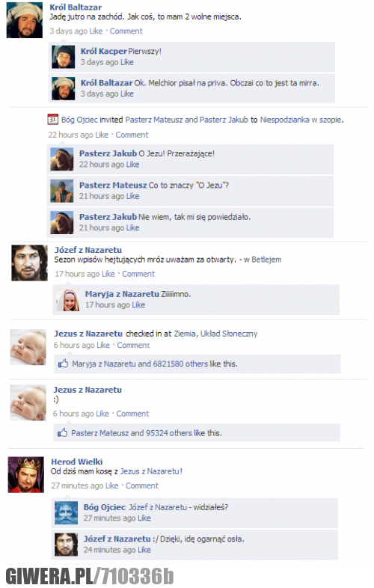Image resolution: width=374 pixels, height=588 pixels.
Task: Like Maryja z Nazaretu's Ziiiimno comment
Action: pyautogui.click(x=138, y=305)
